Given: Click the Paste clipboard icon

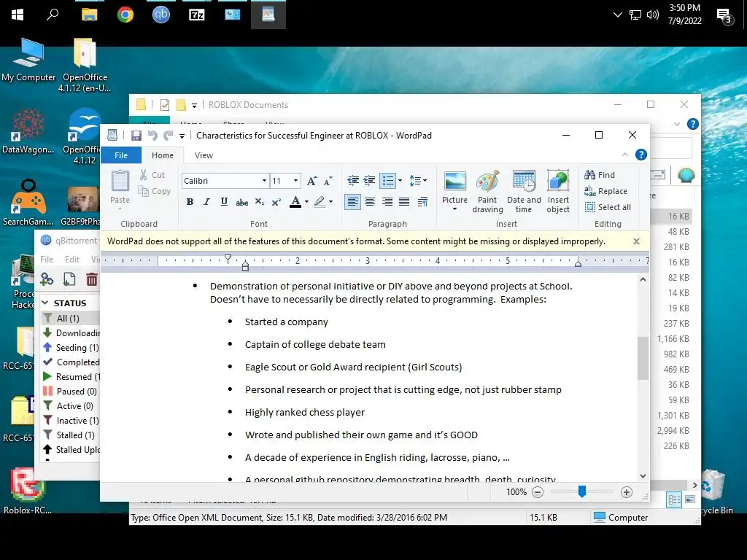Looking at the screenshot, I should pyautogui.click(x=120, y=181).
